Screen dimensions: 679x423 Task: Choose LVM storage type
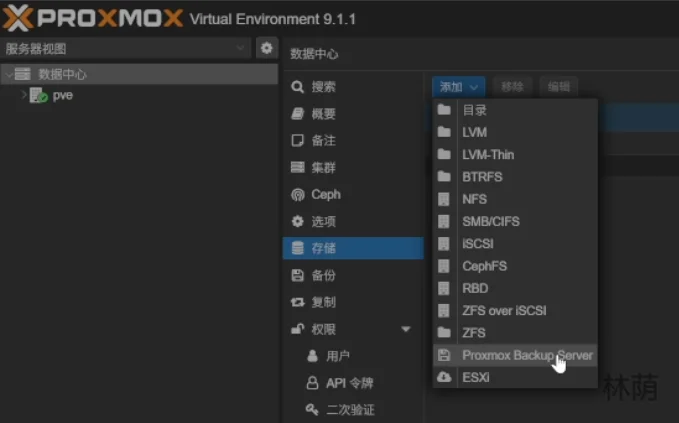click(x=515, y=132)
